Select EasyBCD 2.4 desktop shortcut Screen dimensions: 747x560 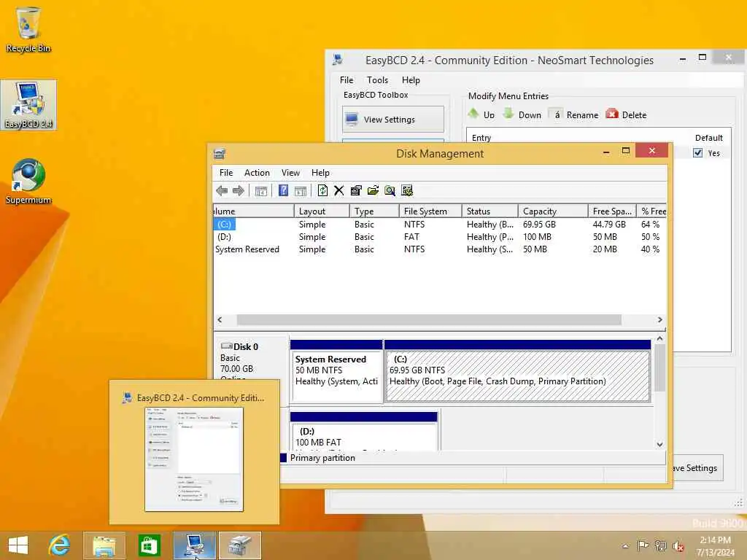(28, 105)
